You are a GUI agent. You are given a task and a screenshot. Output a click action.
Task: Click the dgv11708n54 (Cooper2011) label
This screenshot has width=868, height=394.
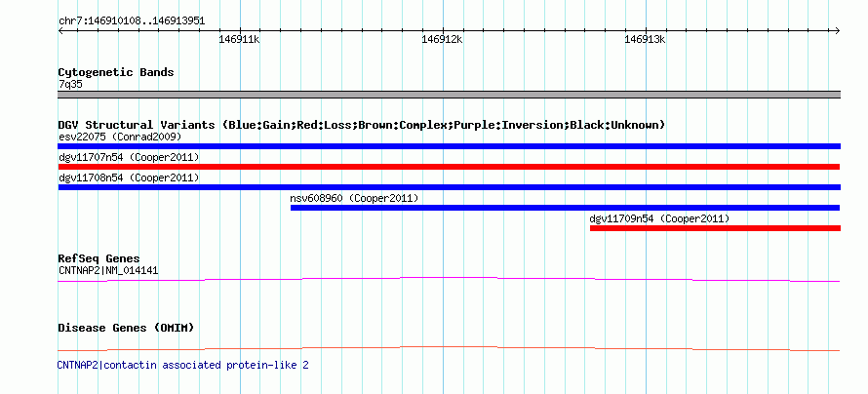click(129, 177)
